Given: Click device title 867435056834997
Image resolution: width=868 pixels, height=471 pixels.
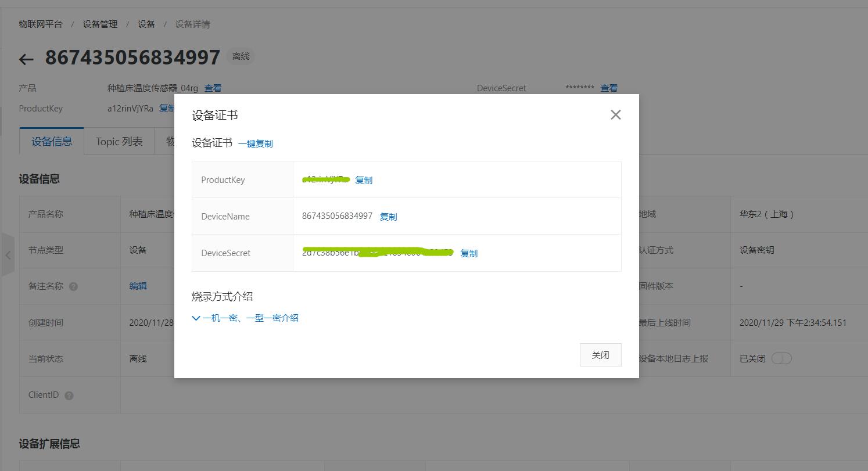Looking at the screenshot, I should pos(132,57).
